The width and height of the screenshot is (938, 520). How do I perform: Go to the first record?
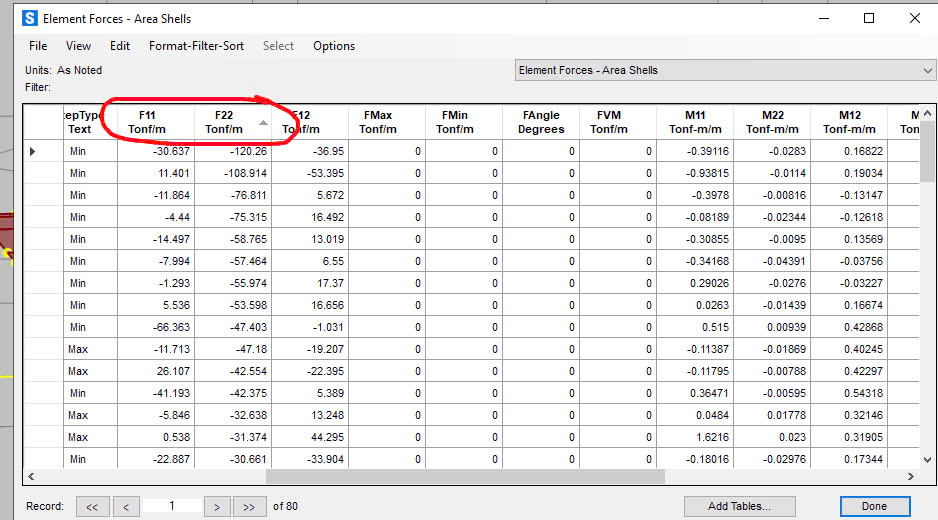click(92, 507)
